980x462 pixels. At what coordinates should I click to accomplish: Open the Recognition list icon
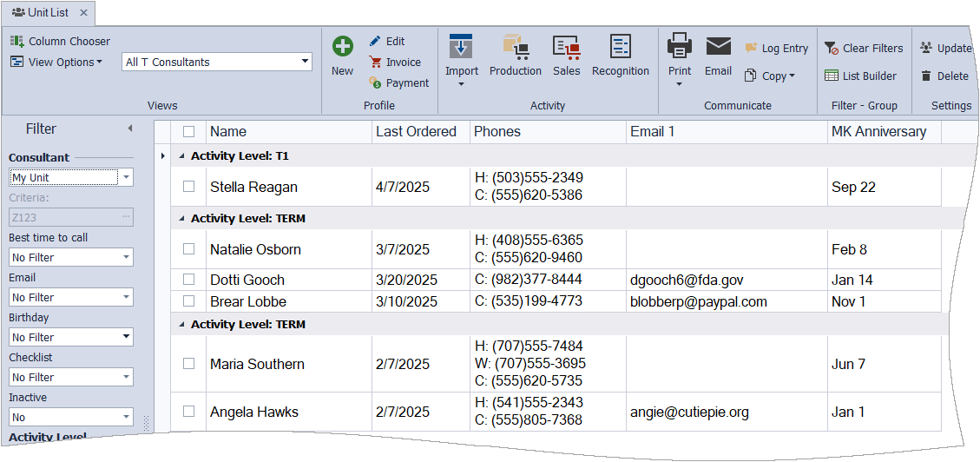pyautogui.click(x=620, y=47)
